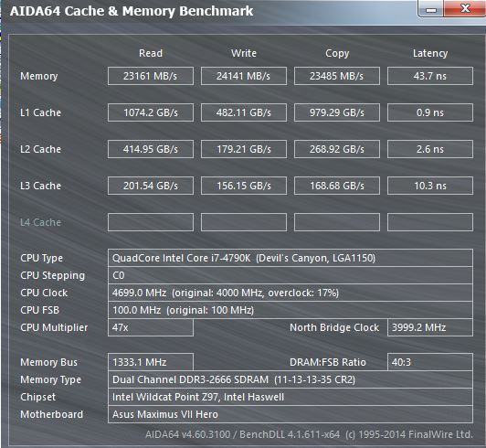This screenshot has width=486, height=448.
Task: Click the Write column header
Action: click(244, 53)
